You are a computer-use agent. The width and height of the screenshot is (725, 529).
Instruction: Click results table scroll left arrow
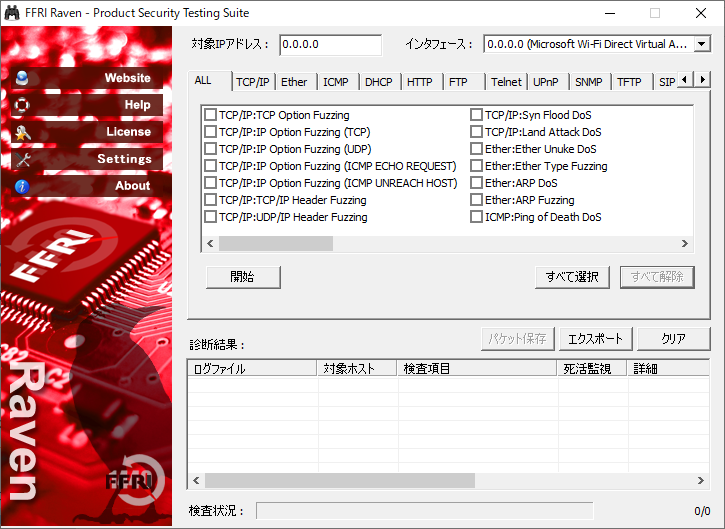(x=196, y=480)
